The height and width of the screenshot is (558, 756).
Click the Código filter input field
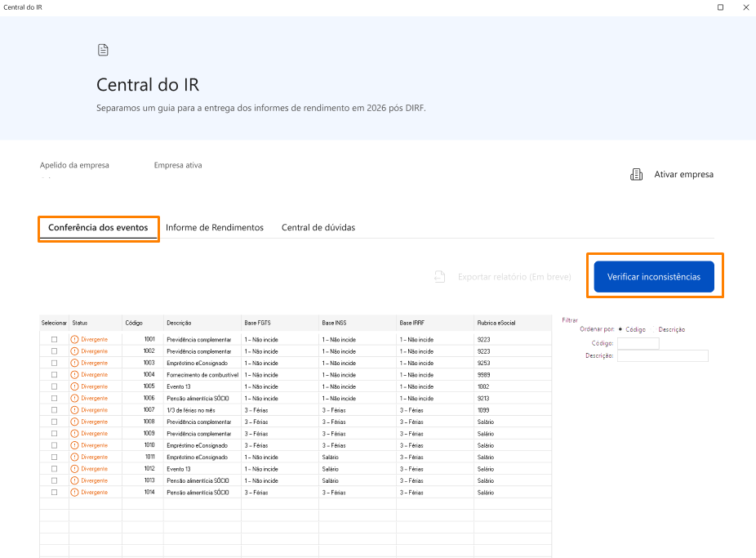(638, 343)
